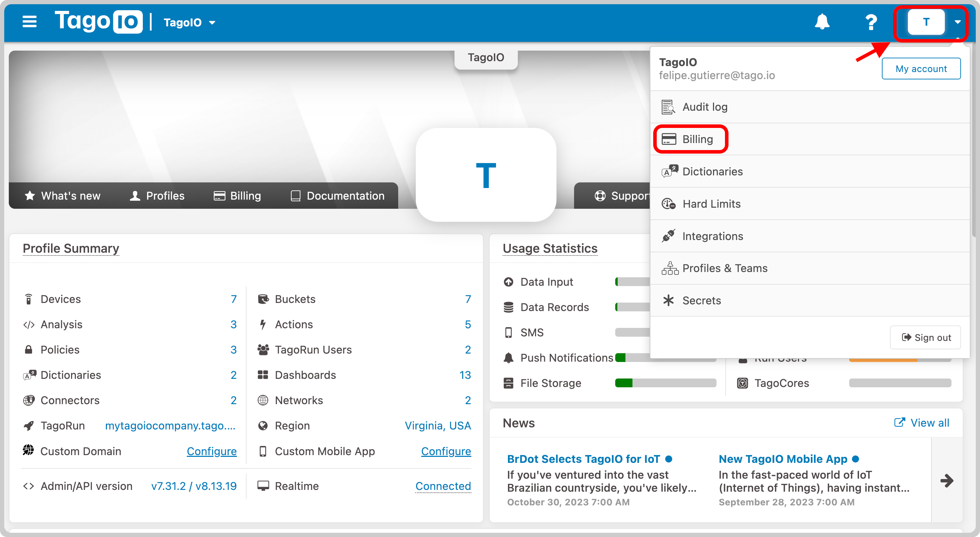Open the Profiles tab in banner
The image size is (980, 537).
click(157, 196)
